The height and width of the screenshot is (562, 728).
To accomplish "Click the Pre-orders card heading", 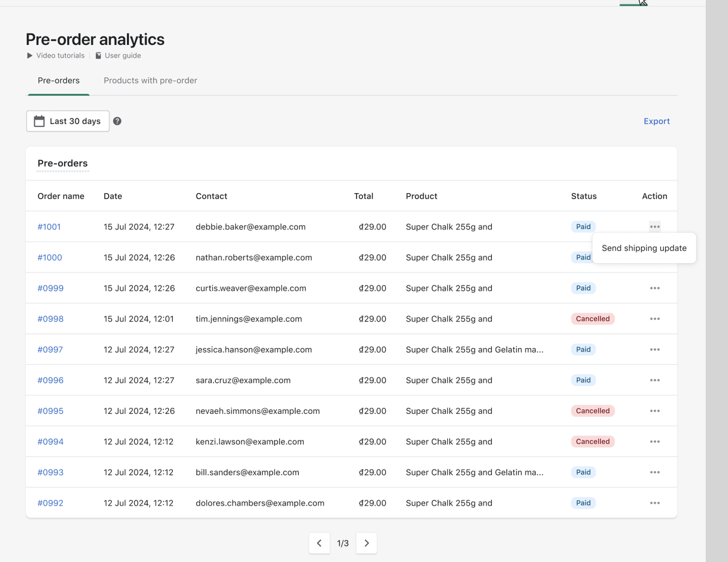I will (63, 163).
